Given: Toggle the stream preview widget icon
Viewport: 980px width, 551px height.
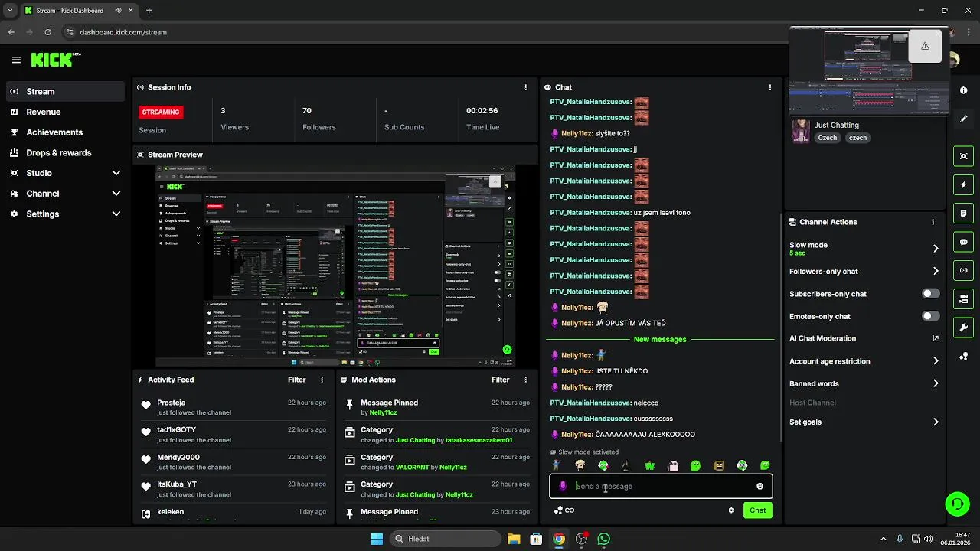Looking at the screenshot, I should tap(963, 156).
